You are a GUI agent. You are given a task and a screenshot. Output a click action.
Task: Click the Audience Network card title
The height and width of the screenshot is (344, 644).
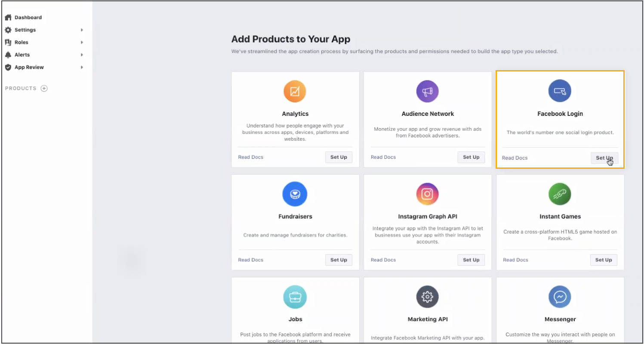[428, 114]
